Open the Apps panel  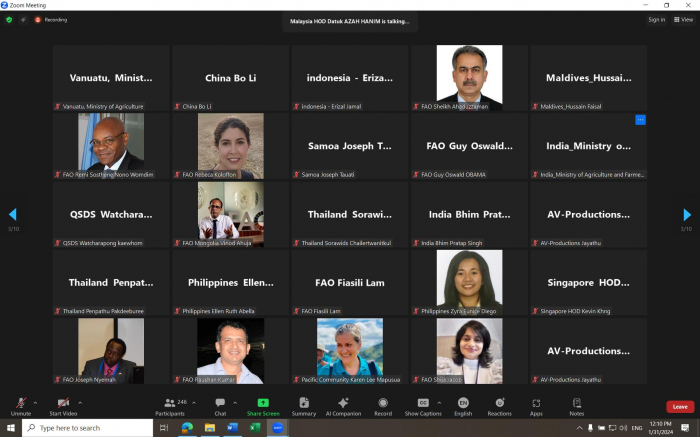(536, 404)
